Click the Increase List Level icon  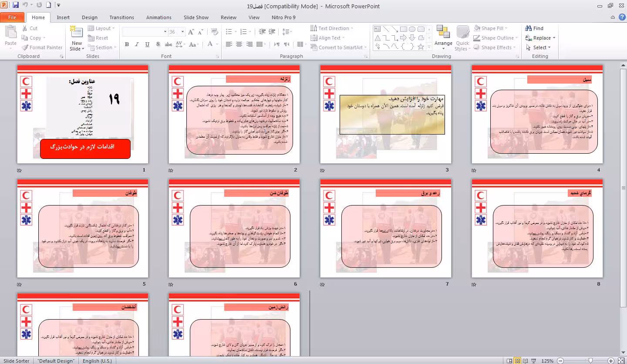click(x=273, y=32)
